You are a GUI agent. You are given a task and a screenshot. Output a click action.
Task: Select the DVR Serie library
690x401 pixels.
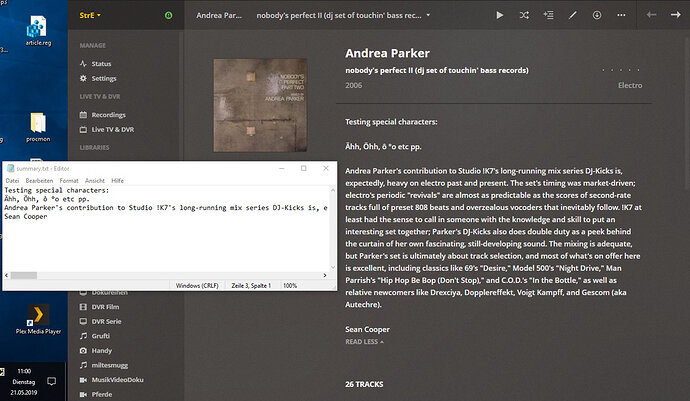click(x=106, y=321)
